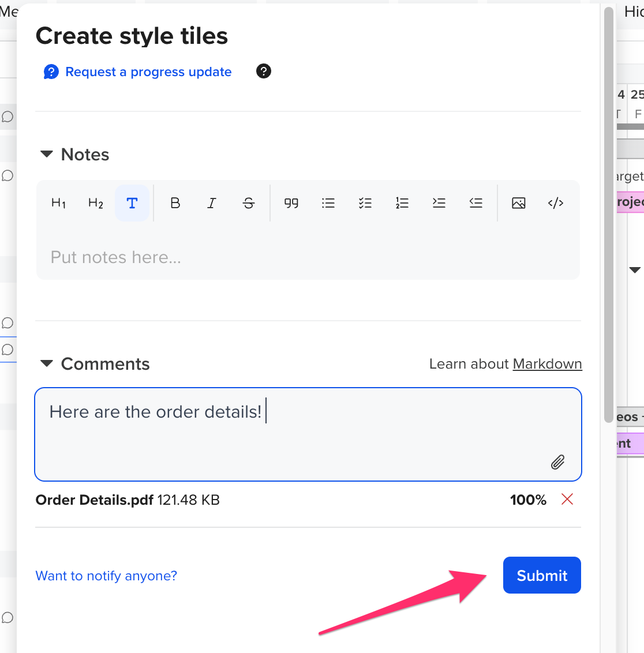Select the normal text T format

[x=132, y=203]
